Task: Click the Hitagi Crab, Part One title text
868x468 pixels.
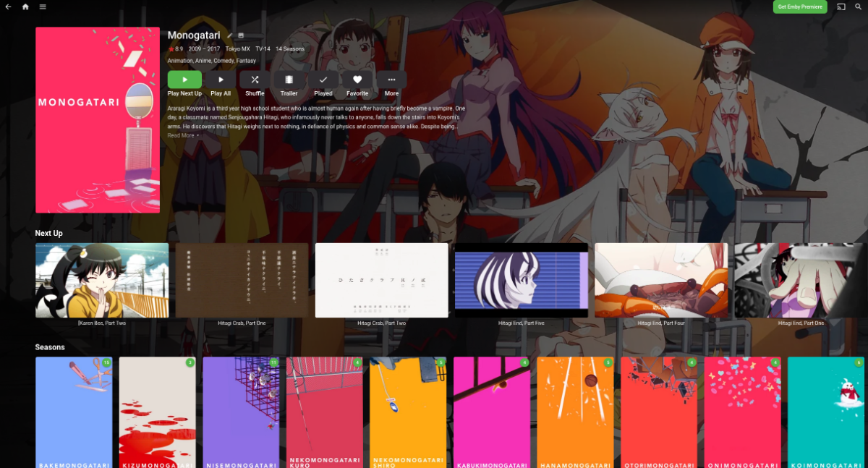Action: (242, 323)
